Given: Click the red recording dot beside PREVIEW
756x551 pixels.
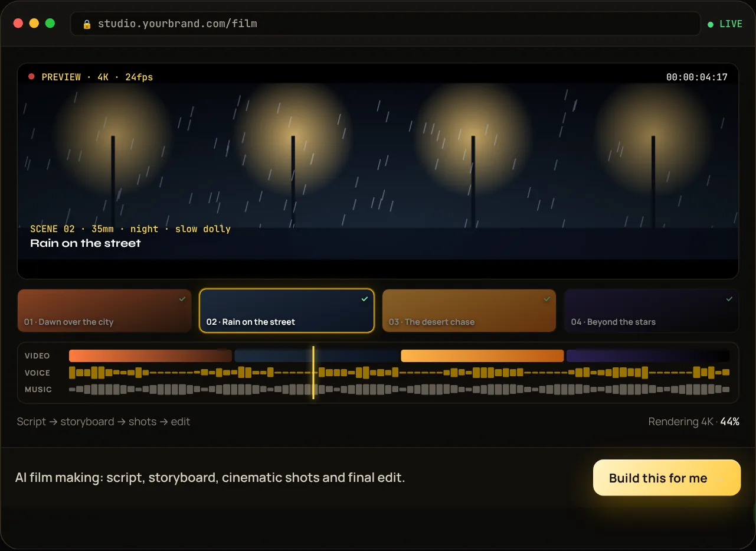Looking at the screenshot, I should tap(31, 77).
